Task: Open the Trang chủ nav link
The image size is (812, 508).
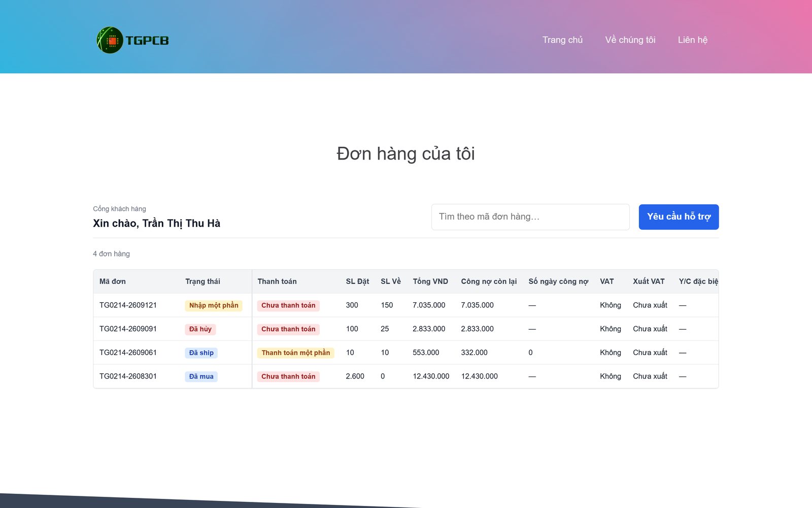Action: click(562, 40)
